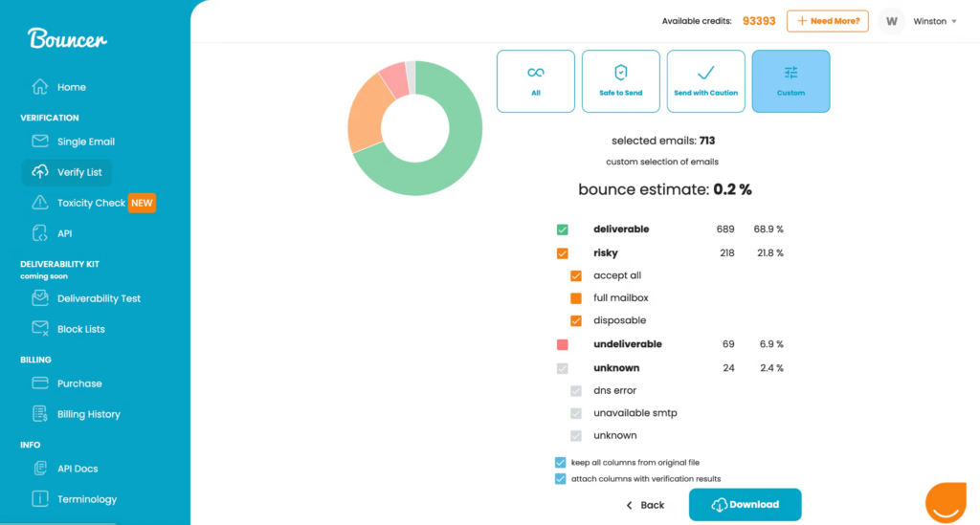
Task: Select the All emails filter tab
Action: point(536,81)
